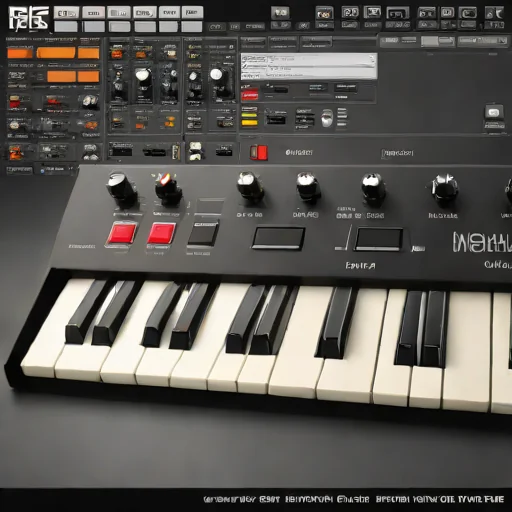Click the white logo in the top-left corner
This screenshot has width=512, height=512.
pyautogui.click(x=28, y=19)
